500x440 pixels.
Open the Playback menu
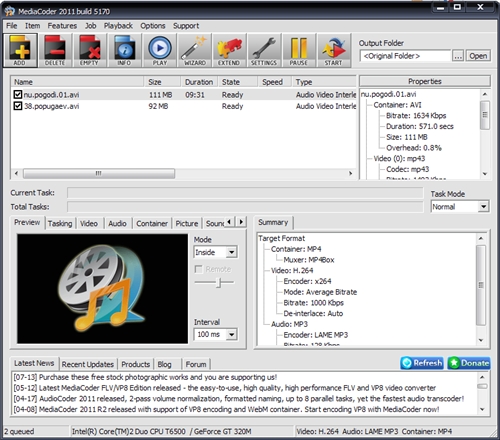pos(118,26)
